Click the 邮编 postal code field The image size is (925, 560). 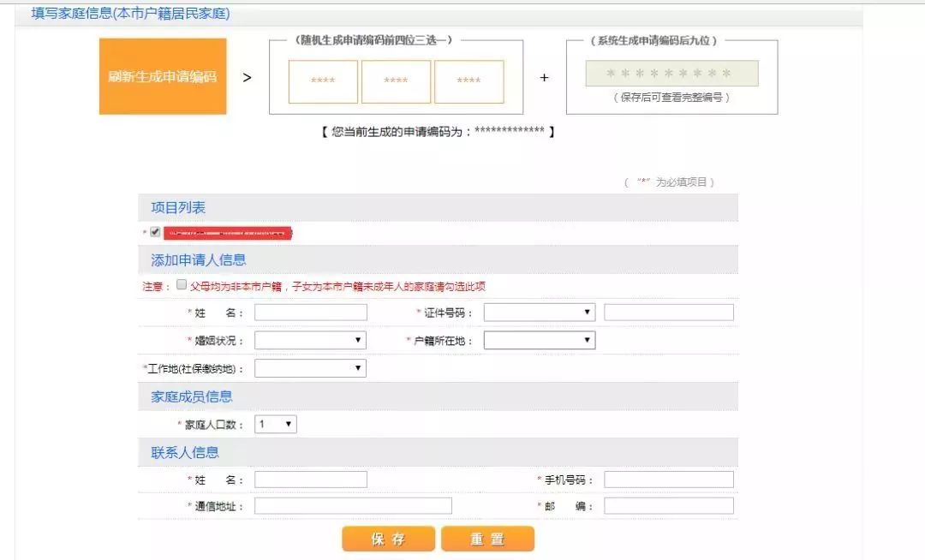(668, 505)
